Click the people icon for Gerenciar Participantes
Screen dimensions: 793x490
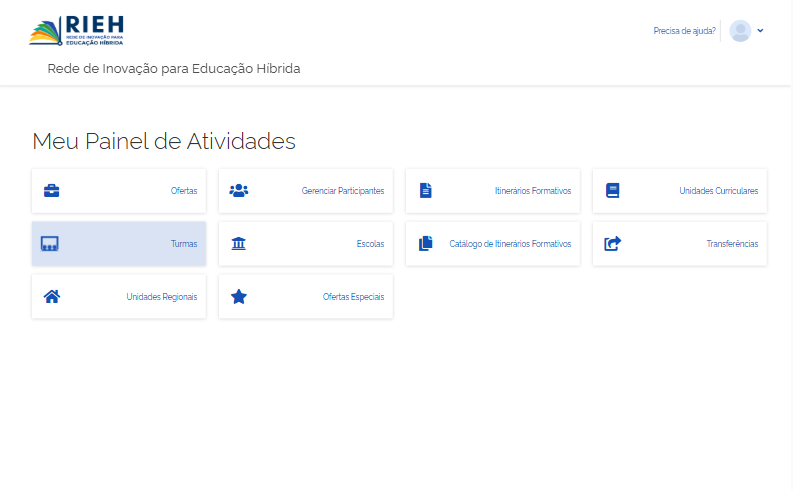(238, 191)
